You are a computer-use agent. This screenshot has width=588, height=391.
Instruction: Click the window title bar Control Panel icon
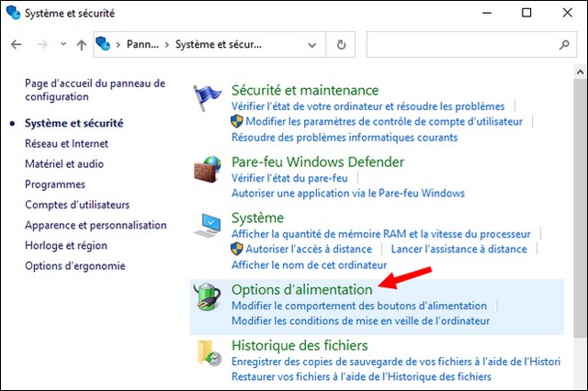(13, 13)
